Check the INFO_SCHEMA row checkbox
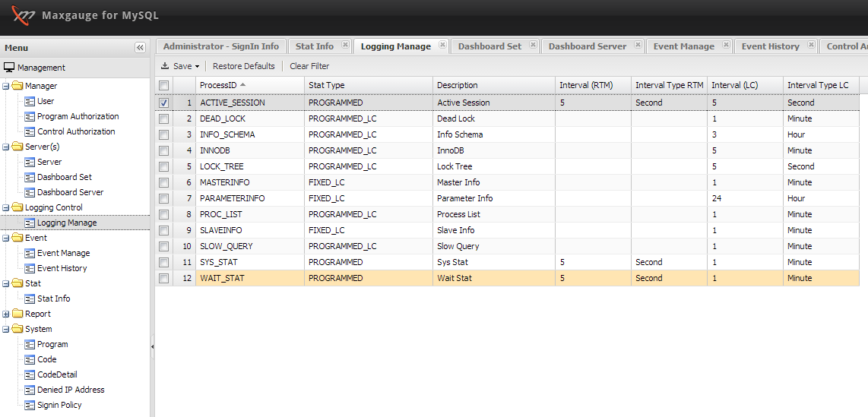Viewport: 868px width, 417px height. coord(163,135)
